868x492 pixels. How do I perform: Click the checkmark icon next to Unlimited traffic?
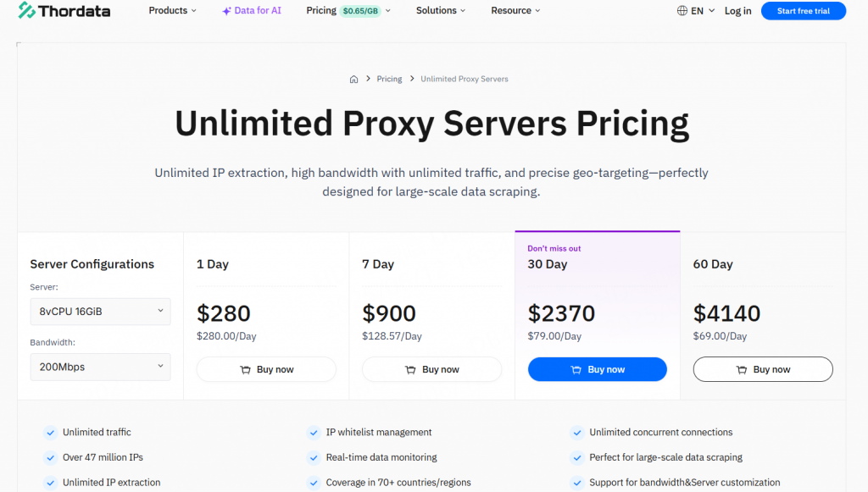pyautogui.click(x=50, y=432)
